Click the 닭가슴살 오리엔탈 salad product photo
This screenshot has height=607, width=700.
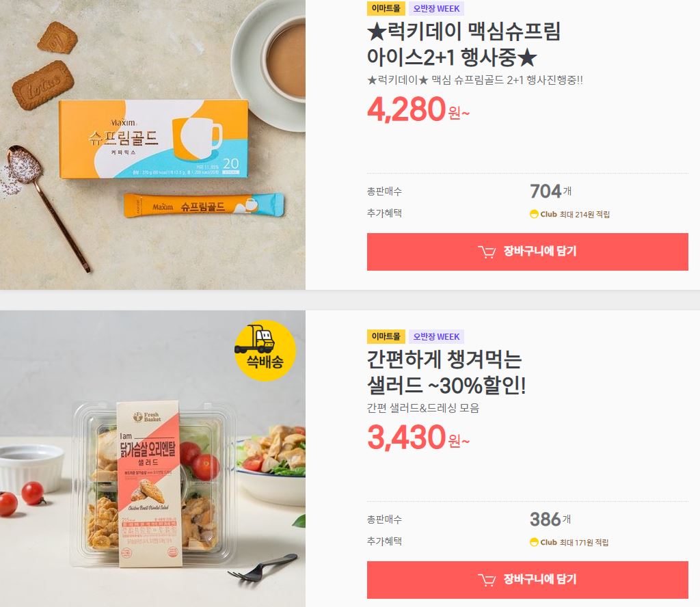coord(152,459)
